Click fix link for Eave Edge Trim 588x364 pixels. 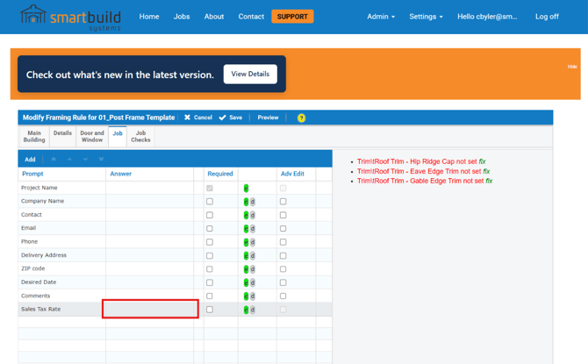pos(486,171)
